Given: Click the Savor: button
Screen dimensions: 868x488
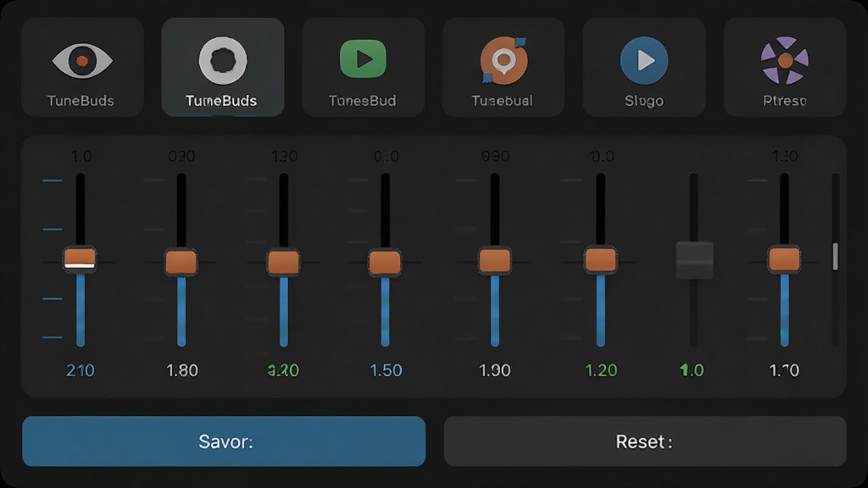Looking at the screenshot, I should (x=224, y=441).
